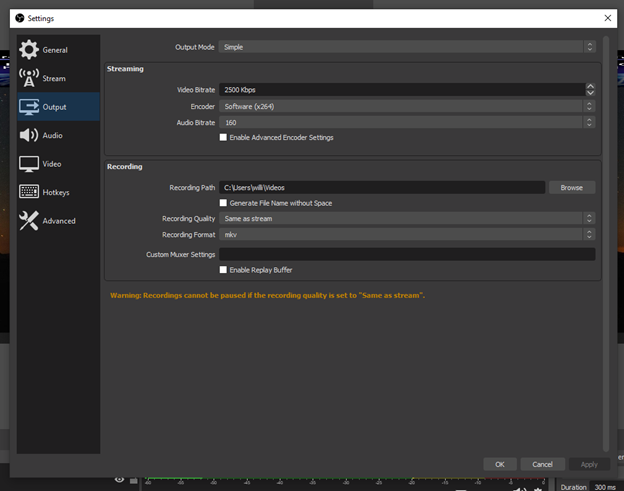Check Generate File Name without Space
The width and height of the screenshot is (624, 491).
tap(223, 203)
